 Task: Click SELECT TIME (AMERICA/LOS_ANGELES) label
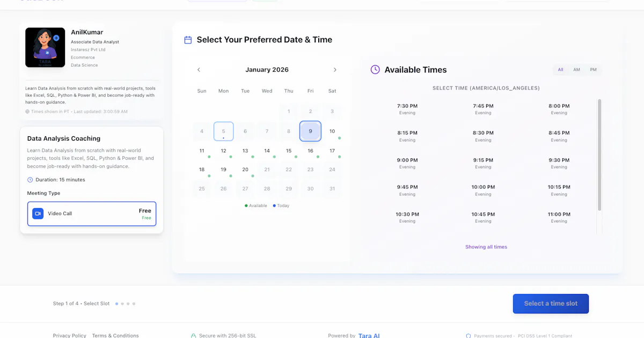point(486,88)
